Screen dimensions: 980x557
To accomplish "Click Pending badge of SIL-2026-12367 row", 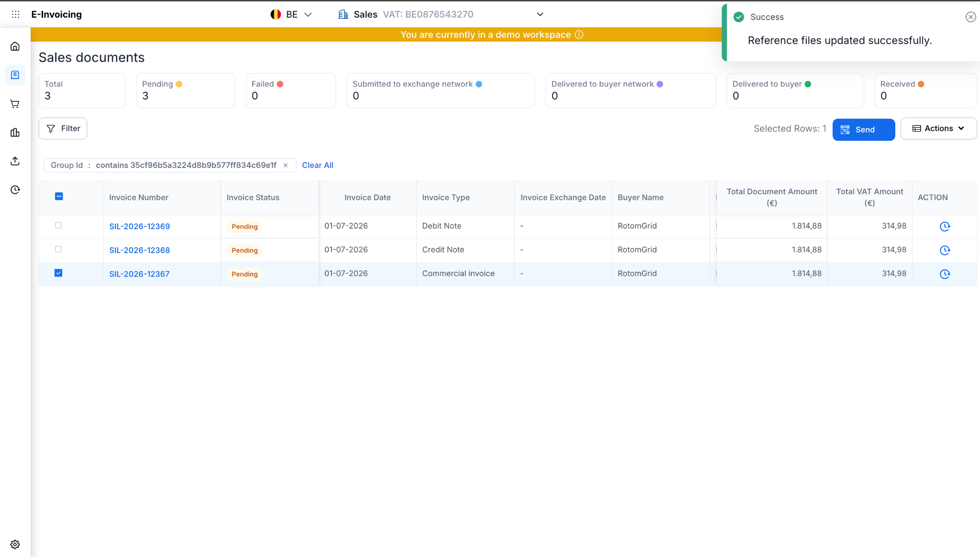I will click(245, 274).
